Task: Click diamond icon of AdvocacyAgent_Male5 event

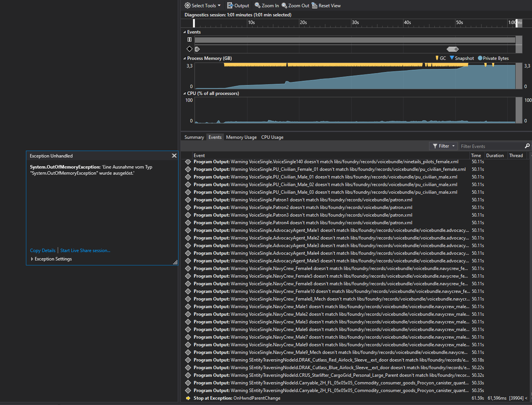Action: click(188, 261)
